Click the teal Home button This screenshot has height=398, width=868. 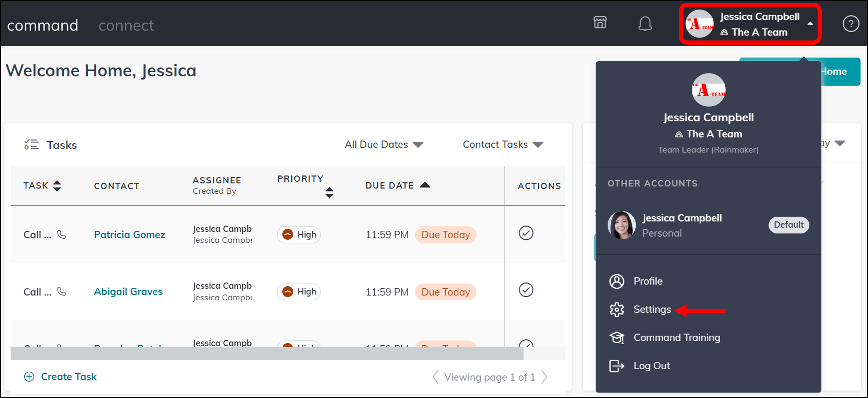[840, 71]
